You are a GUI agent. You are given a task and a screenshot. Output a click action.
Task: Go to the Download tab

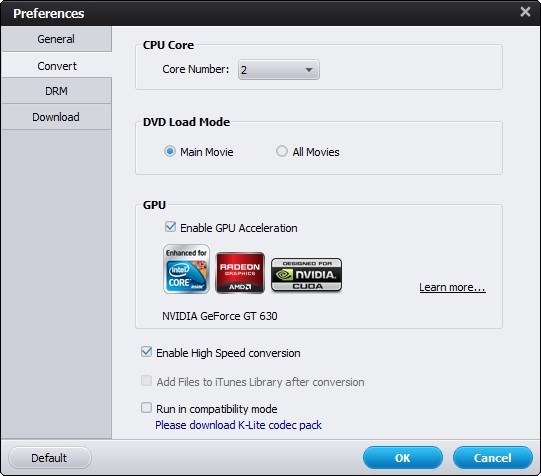[56, 117]
